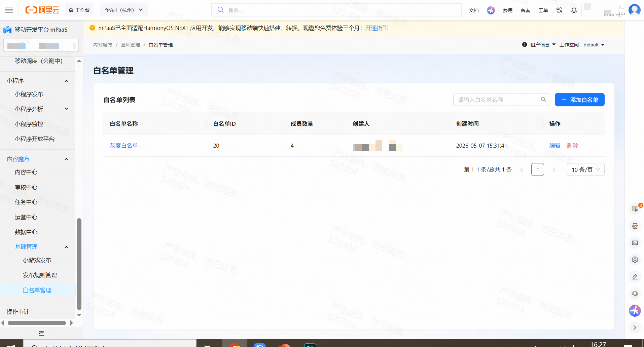The height and width of the screenshot is (347, 644).
Task: Open 小程序开放平台 in sidebar
Action: point(35,139)
